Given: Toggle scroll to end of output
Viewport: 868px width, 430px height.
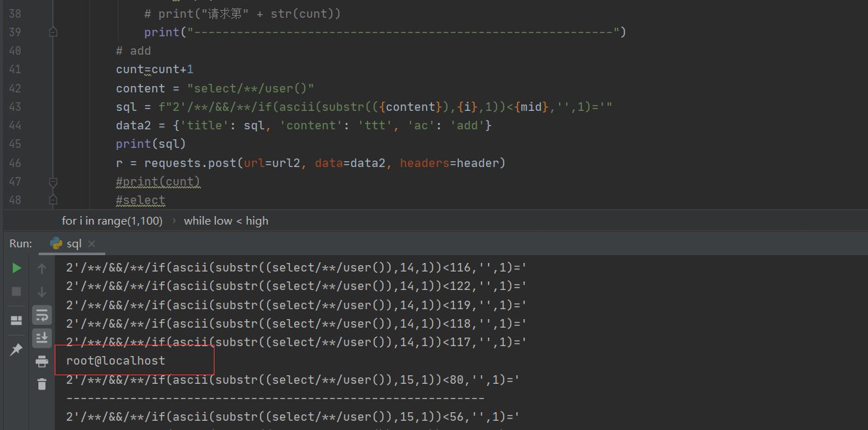Looking at the screenshot, I should 42,338.
